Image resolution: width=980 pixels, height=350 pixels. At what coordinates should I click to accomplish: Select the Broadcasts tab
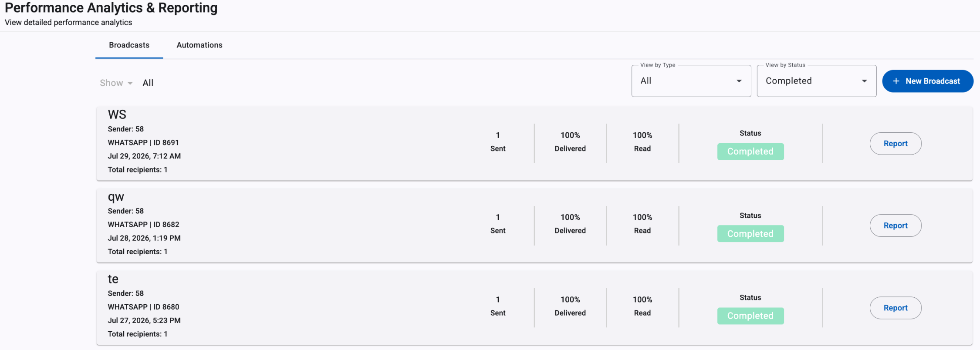coord(129,45)
